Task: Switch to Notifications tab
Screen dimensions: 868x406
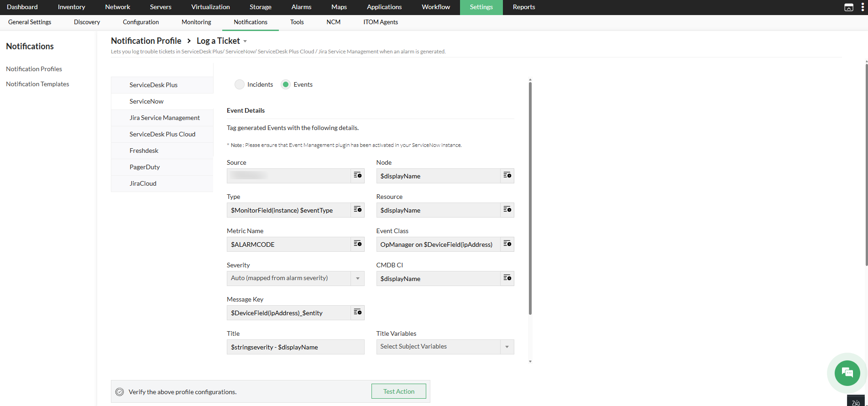Action: point(251,22)
